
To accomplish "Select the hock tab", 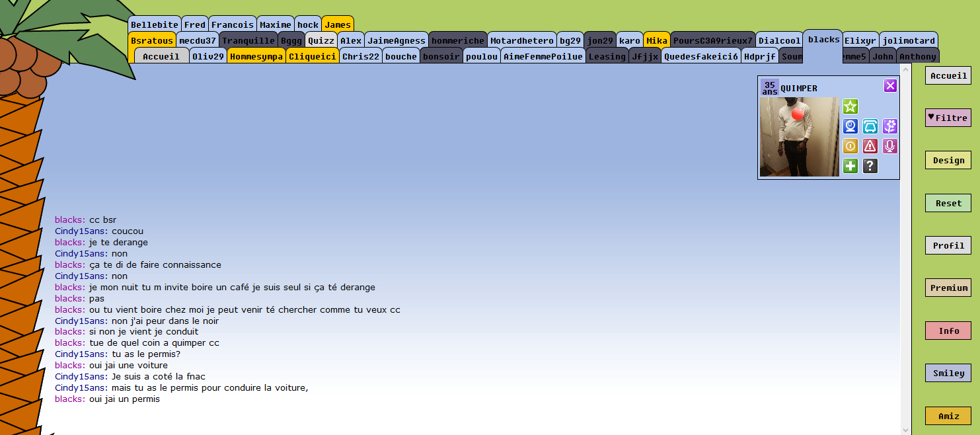I will coord(308,24).
